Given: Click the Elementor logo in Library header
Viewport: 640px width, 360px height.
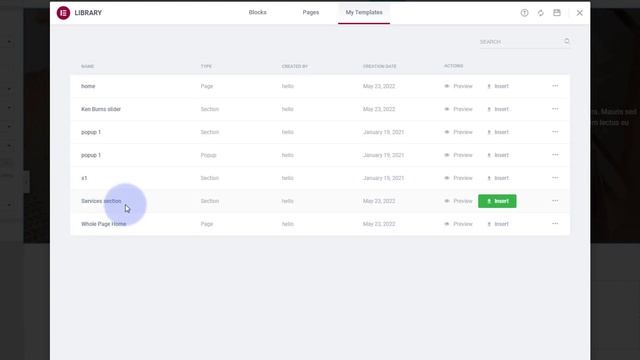Looking at the screenshot, I should point(63,13).
